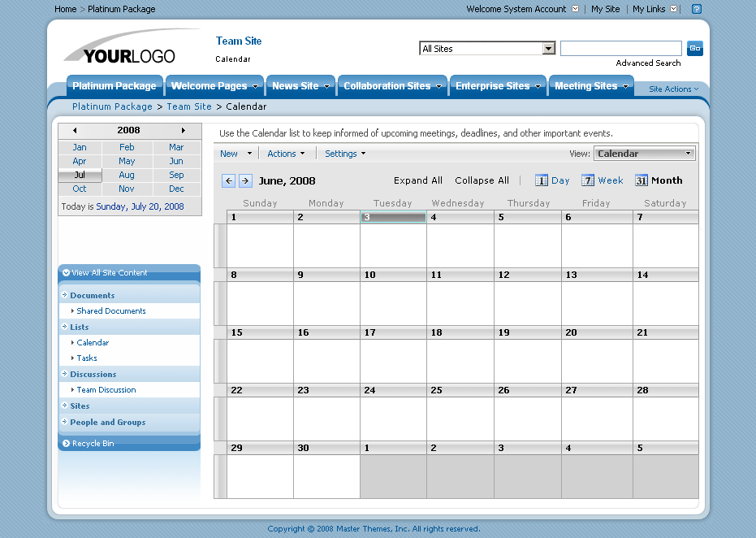Open the Recycle Bin

click(93, 443)
